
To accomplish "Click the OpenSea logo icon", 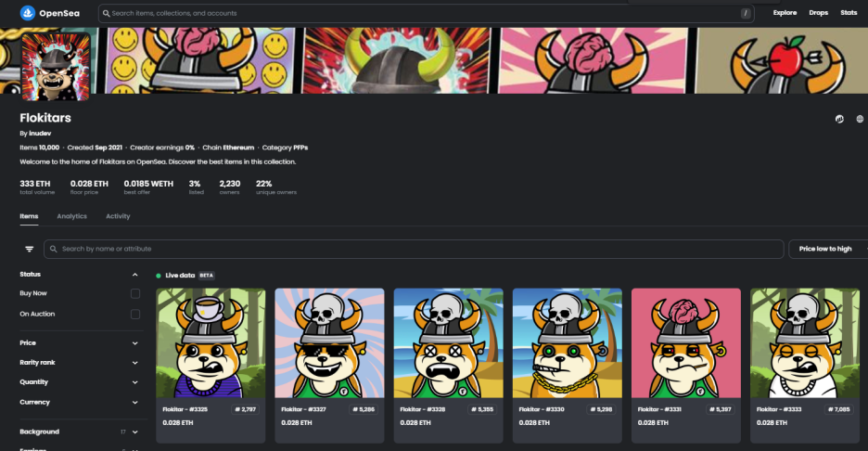I will coord(28,13).
